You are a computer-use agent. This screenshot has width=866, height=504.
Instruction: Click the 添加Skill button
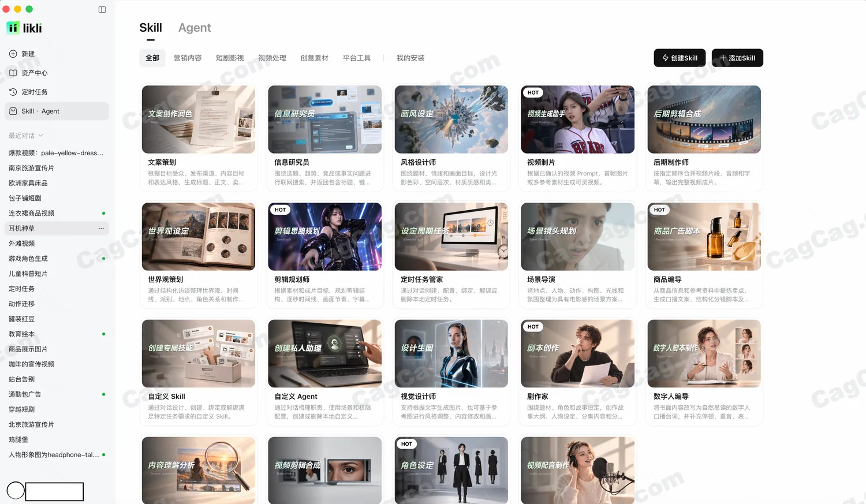click(x=737, y=58)
